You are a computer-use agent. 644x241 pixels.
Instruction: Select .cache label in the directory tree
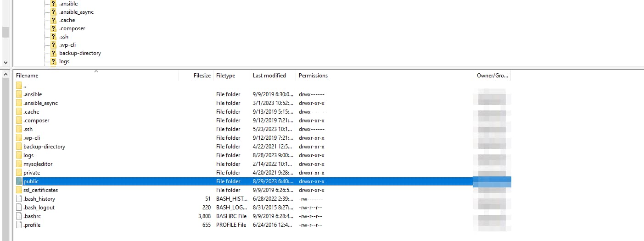click(67, 20)
